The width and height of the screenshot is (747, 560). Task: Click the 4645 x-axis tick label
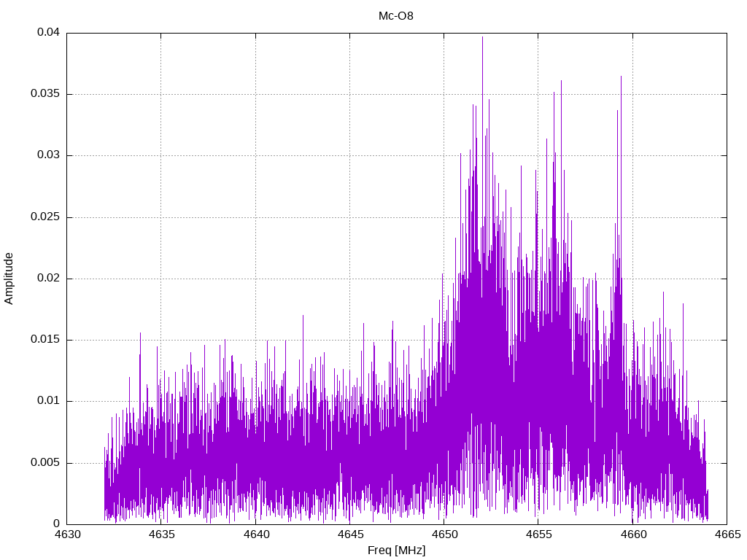[350, 534]
